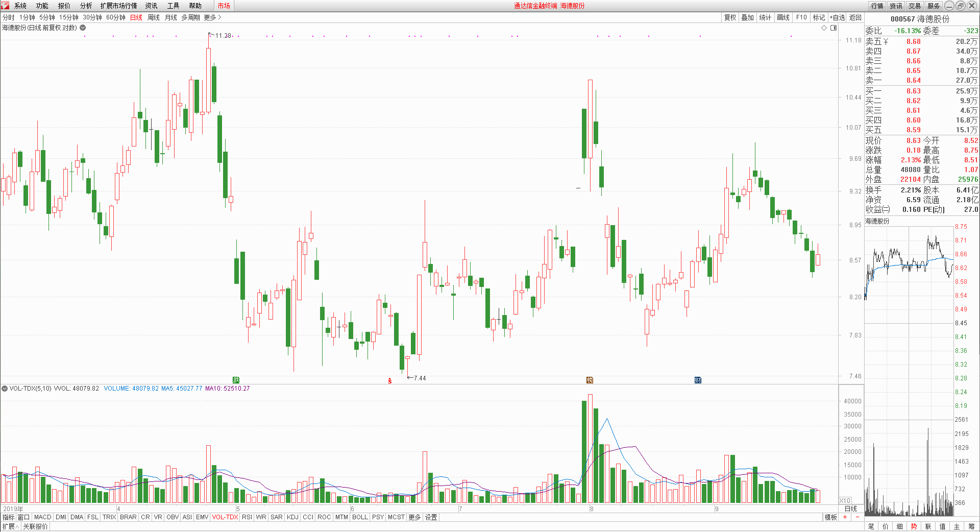Open the 分析 menu

pyautogui.click(x=86, y=6)
